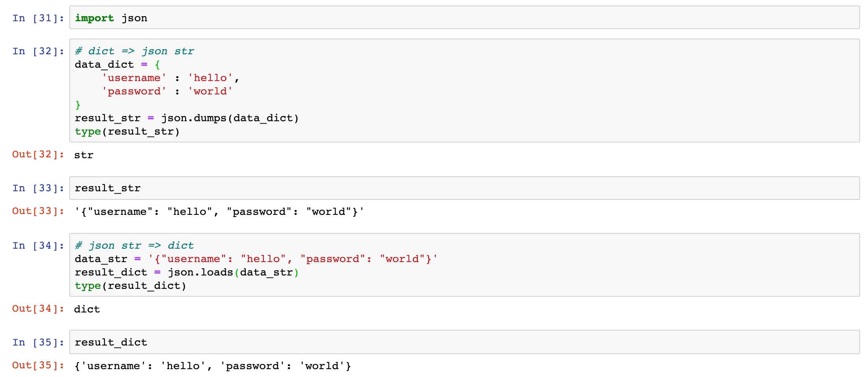Select the Out[33] JSON string output
This screenshot has width=868, height=377.
coord(219,212)
